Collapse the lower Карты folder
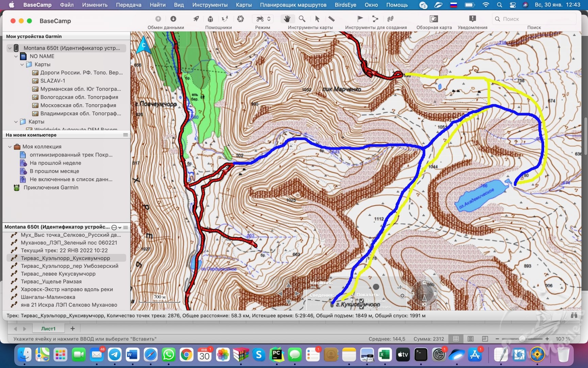This screenshot has height=368, width=588. [16, 122]
